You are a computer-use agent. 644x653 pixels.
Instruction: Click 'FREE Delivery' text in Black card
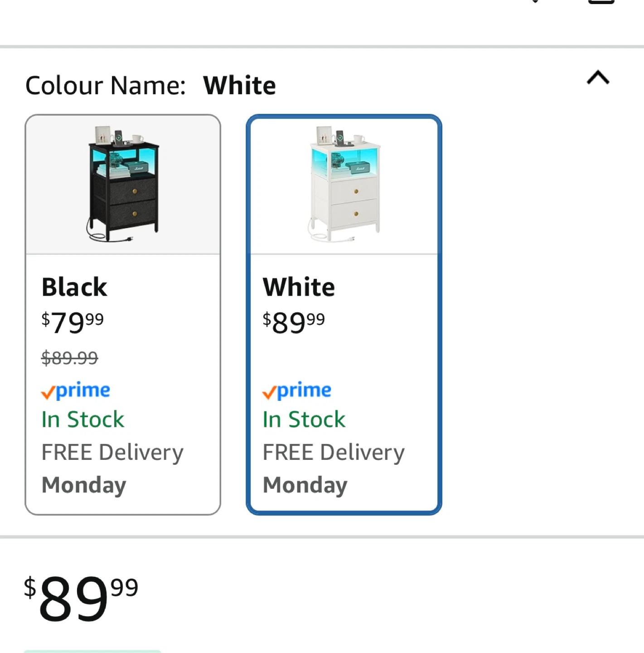tap(112, 453)
